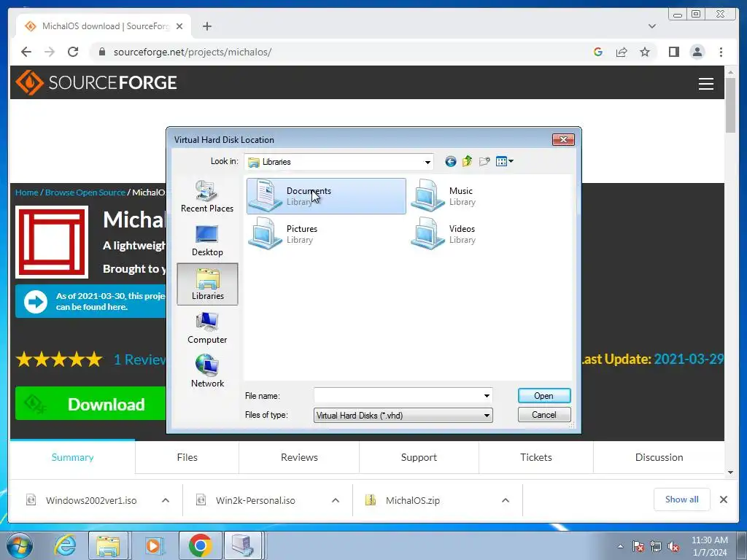Open the Windows Start menu
This screenshot has width=747, height=560.
20,545
